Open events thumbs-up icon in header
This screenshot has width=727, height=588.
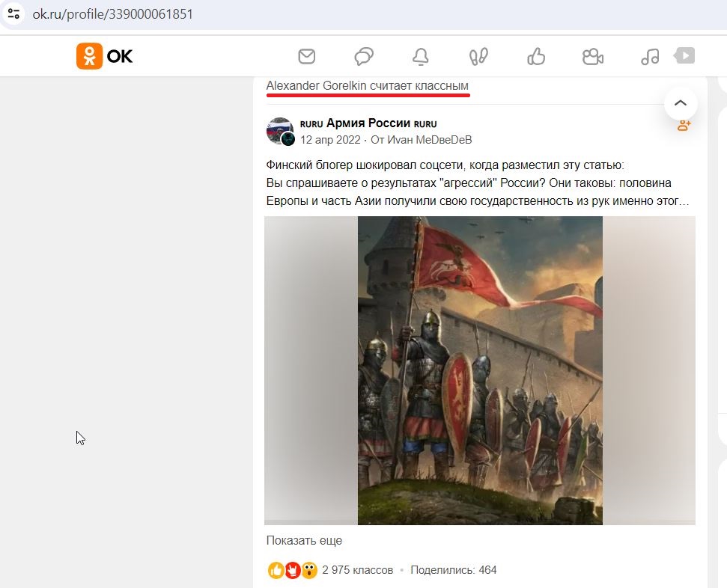536,57
